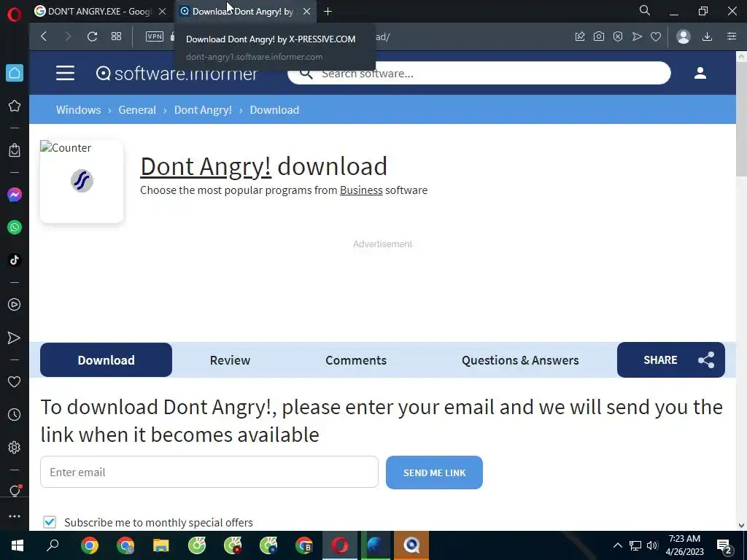747x560 pixels.
Task: Focus the Enter email field
Action: pyautogui.click(x=209, y=472)
